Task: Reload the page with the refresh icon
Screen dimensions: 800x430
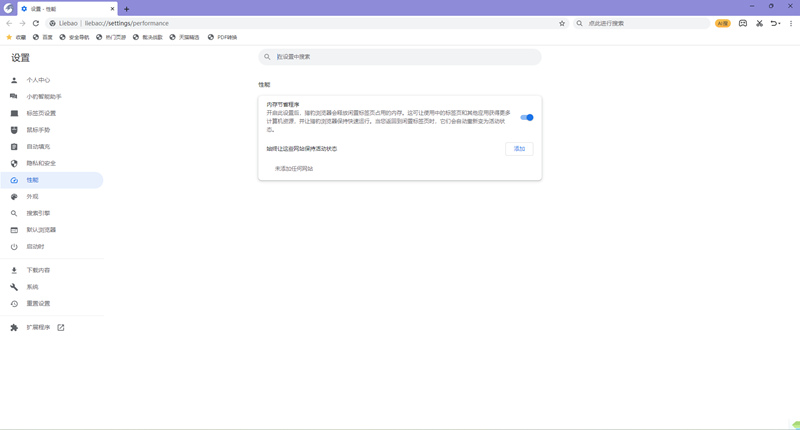Action: 36,23
